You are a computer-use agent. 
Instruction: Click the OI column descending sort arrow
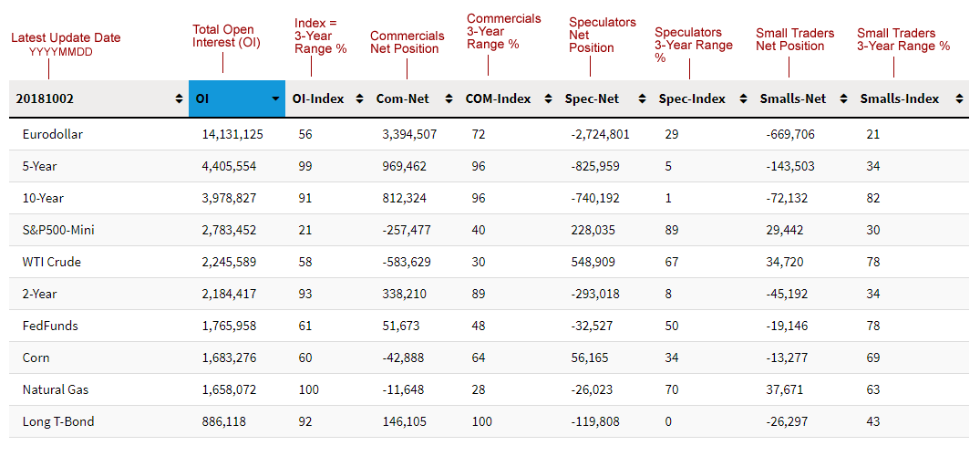pos(275,98)
